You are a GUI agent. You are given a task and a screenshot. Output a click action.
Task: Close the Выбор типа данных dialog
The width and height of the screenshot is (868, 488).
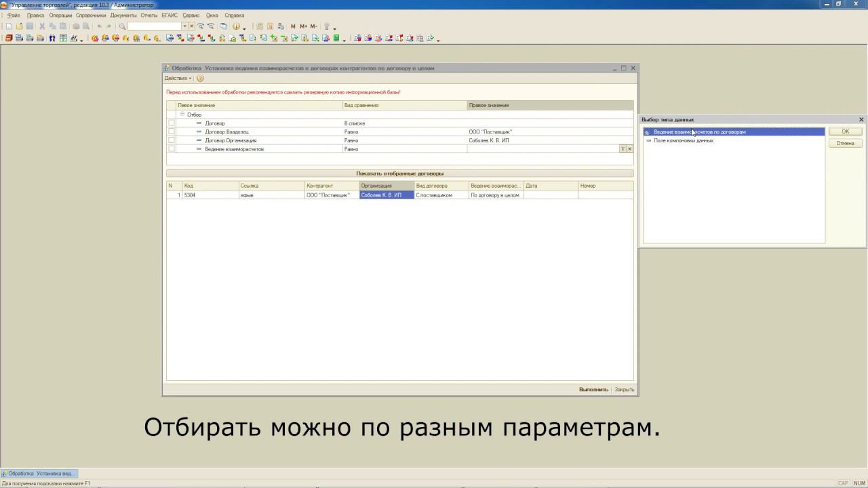[861, 119]
